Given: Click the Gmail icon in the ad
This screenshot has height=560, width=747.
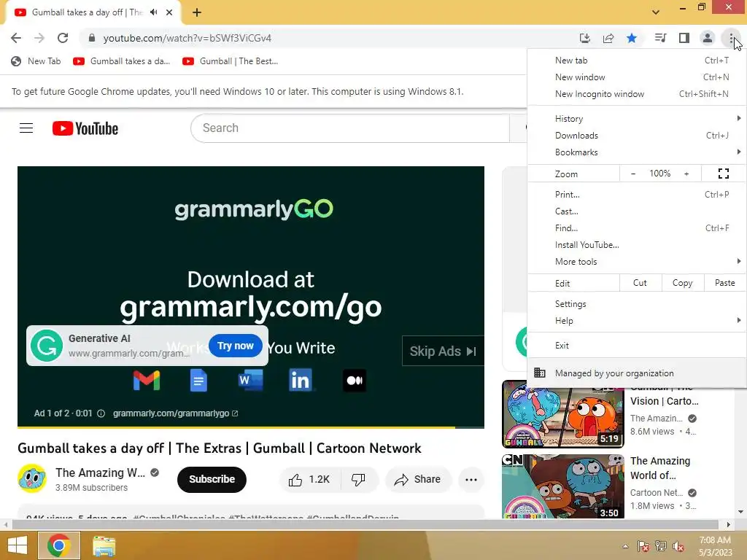Looking at the screenshot, I should click(x=147, y=381).
